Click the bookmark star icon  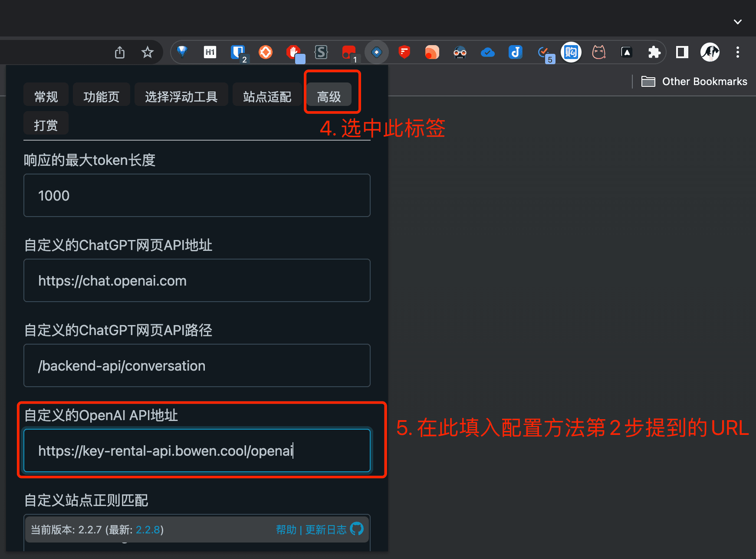point(148,53)
